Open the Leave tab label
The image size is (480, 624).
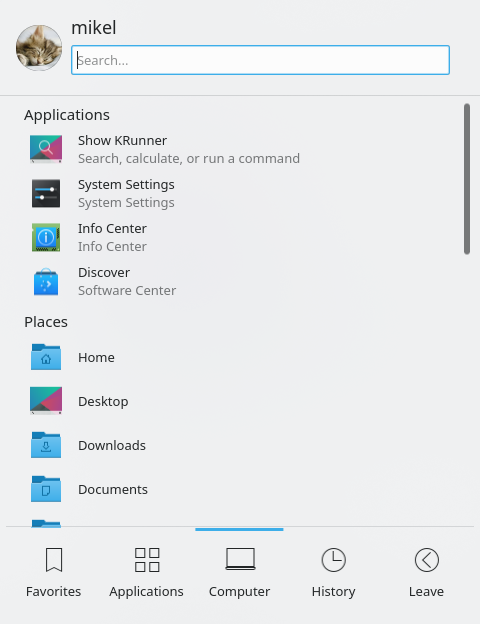click(x=426, y=591)
